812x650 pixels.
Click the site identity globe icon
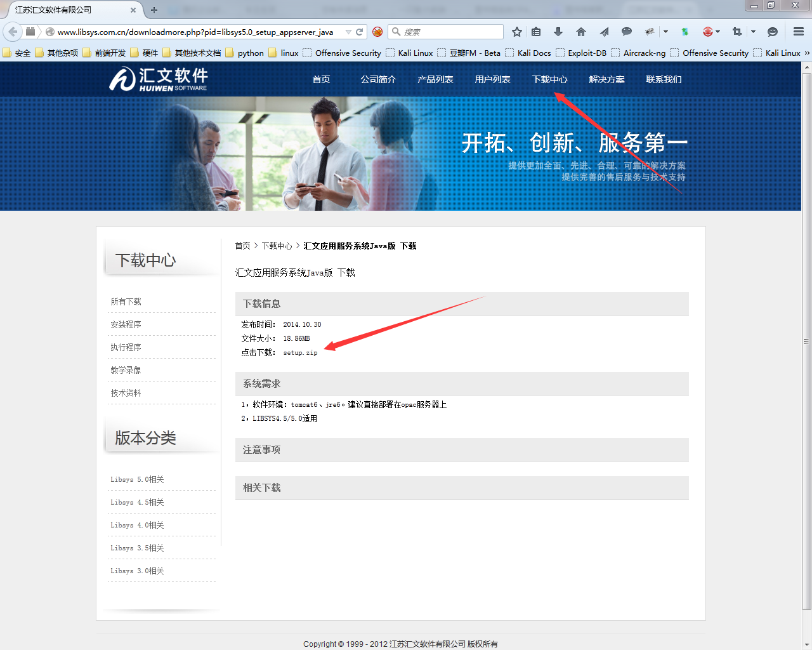pyautogui.click(x=49, y=32)
